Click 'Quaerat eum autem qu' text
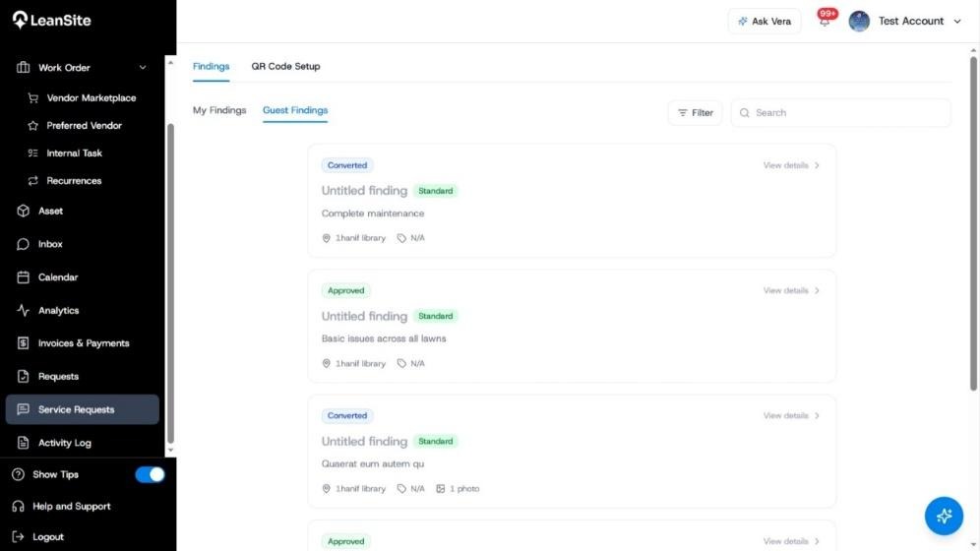This screenshot has height=551, width=980. point(373,463)
